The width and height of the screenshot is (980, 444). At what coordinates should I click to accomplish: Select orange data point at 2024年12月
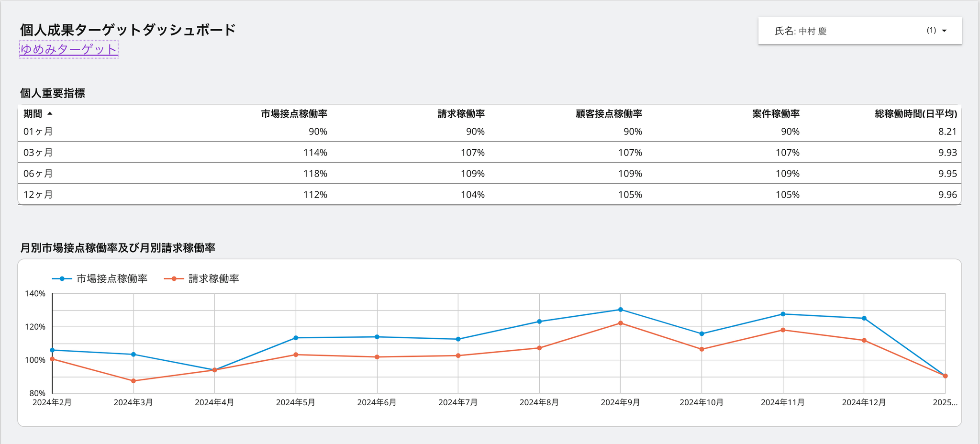[864, 340]
